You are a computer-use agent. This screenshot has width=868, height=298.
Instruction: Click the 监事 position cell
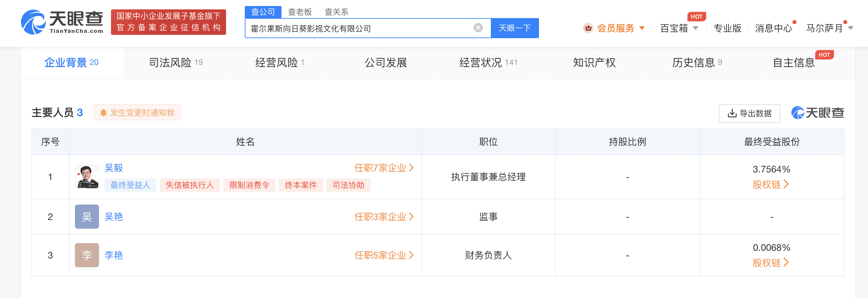pyautogui.click(x=488, y=217)
